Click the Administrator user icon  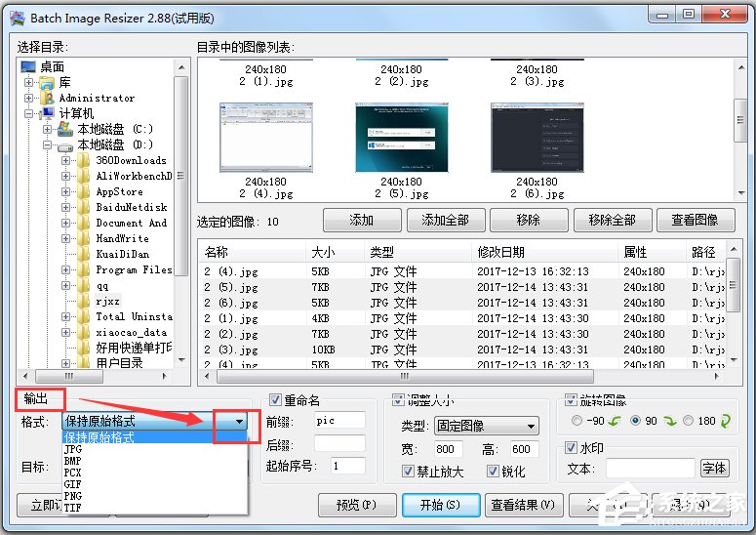point(47,98)
